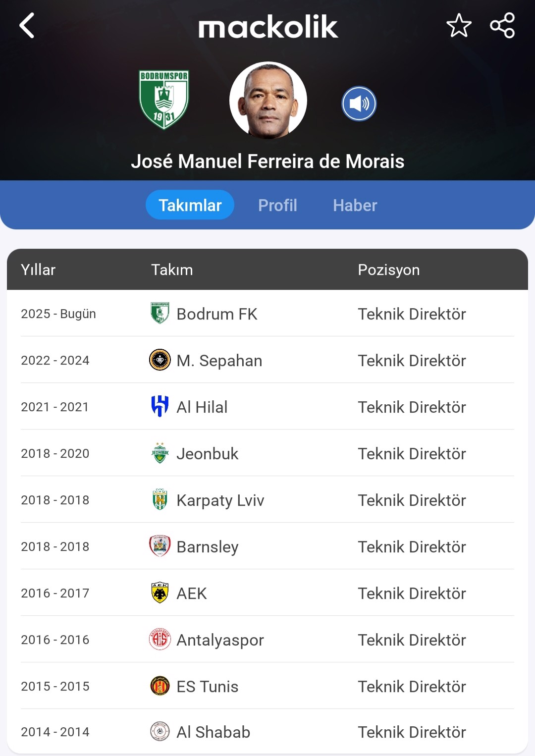Click the Bodrum FK team logo in table

coord(160,313)
